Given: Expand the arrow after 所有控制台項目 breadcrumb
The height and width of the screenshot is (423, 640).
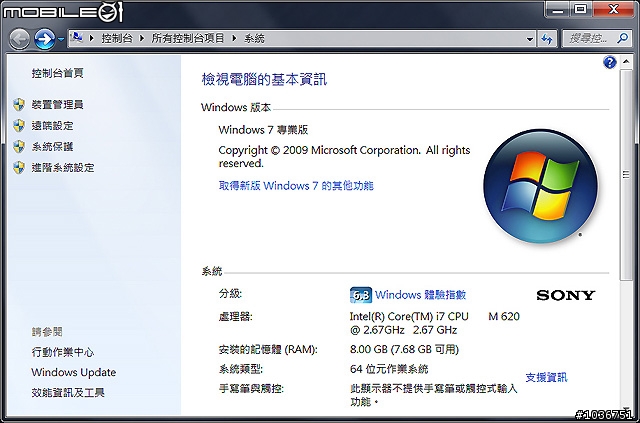Looking at the screenshot, I should 234,38.
